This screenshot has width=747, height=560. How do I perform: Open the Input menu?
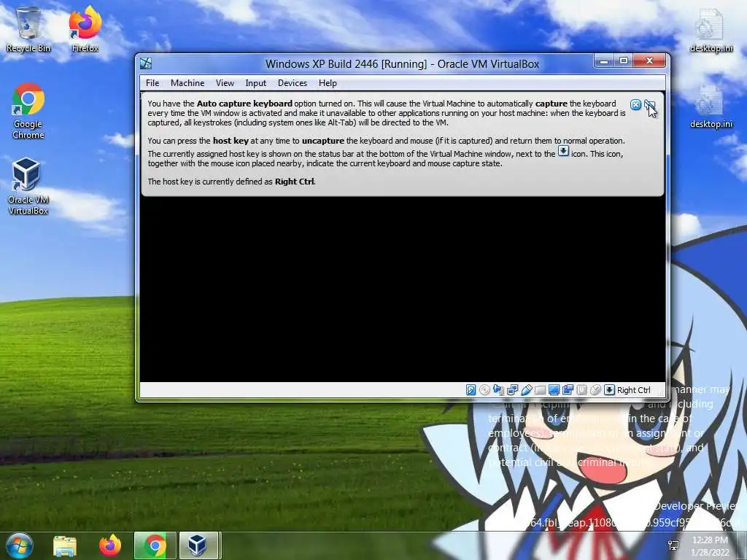pos(256,83)
